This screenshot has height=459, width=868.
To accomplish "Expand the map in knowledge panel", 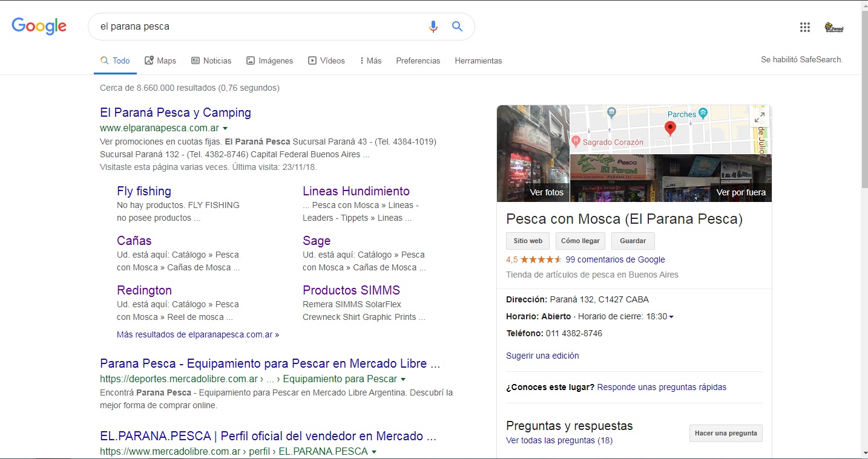I will coord(760,117).
